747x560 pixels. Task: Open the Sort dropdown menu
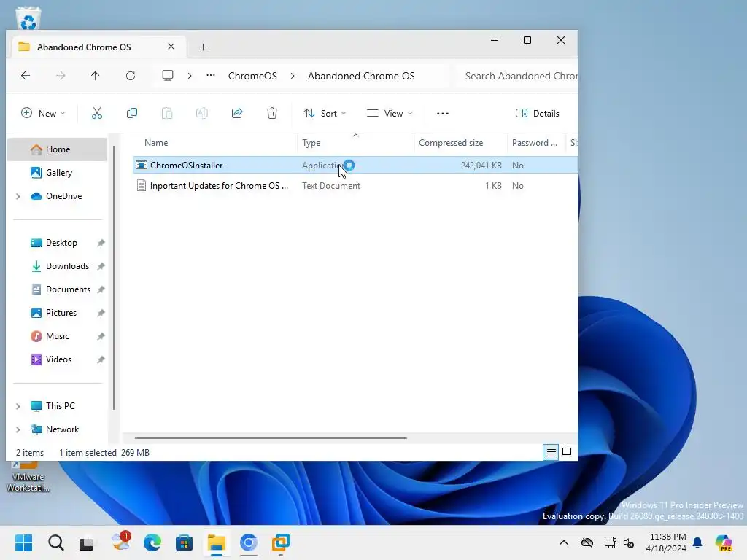[325, 113]
